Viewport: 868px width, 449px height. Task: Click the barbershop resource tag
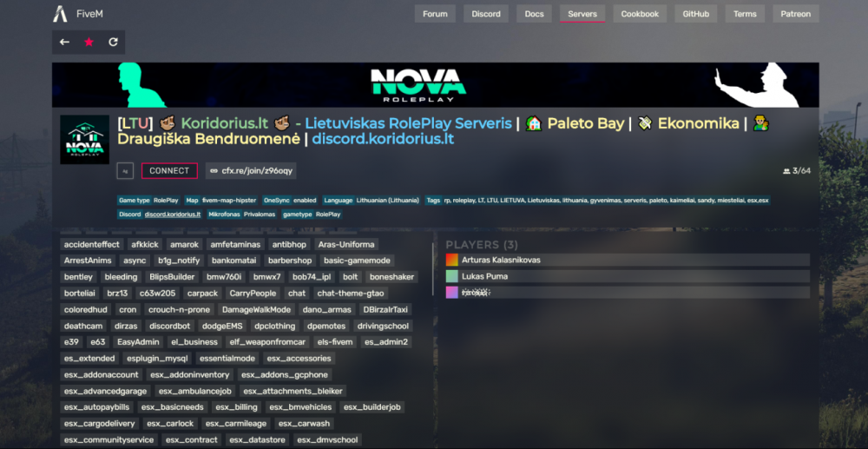[290, 261]
